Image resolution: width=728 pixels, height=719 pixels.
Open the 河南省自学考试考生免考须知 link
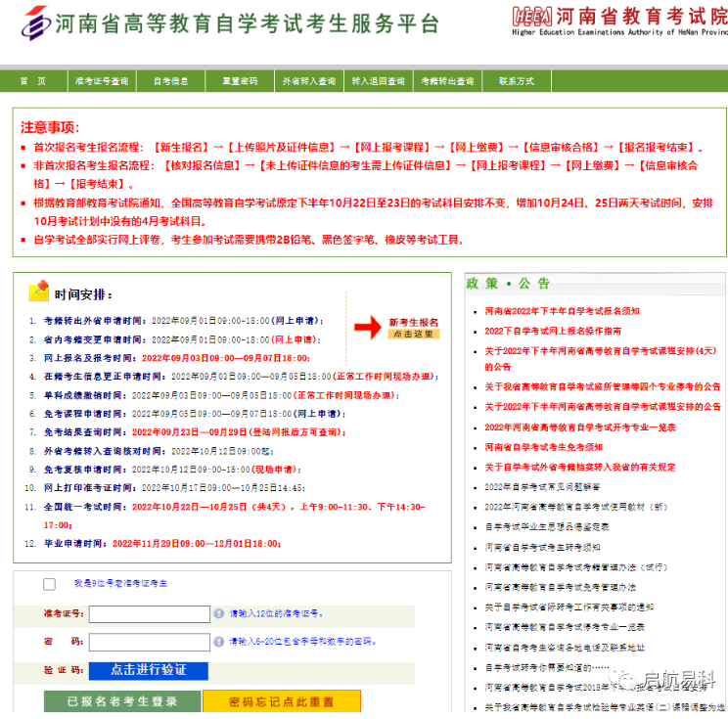click(x=543, y=447)
